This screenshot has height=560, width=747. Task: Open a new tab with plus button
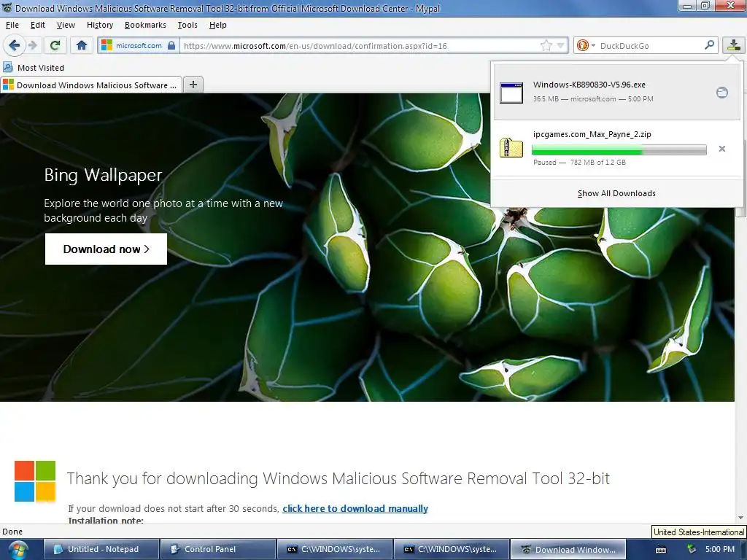(193, 85)
